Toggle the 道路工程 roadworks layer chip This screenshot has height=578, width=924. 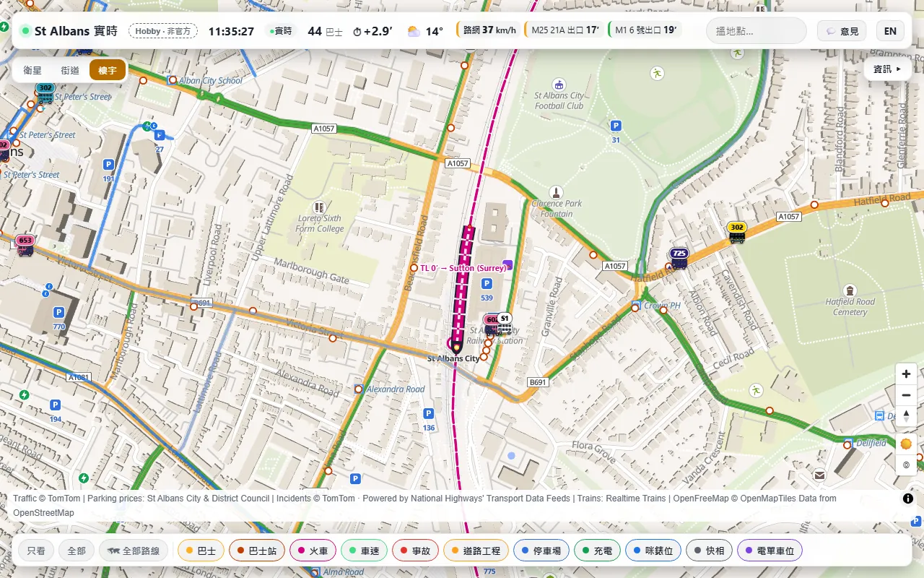pyautogui.click(x=476, y=551)
